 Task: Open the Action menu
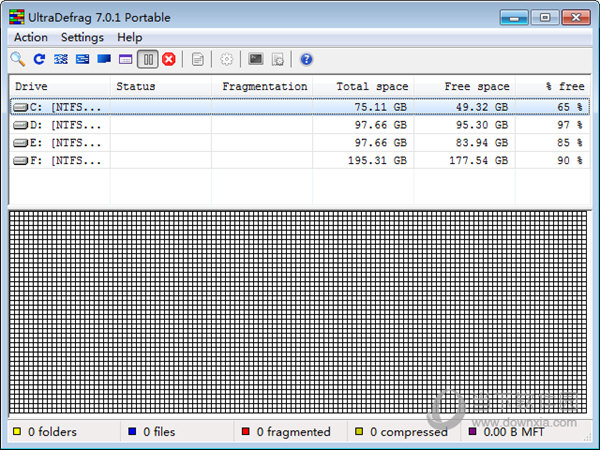(x=31, y=38)
